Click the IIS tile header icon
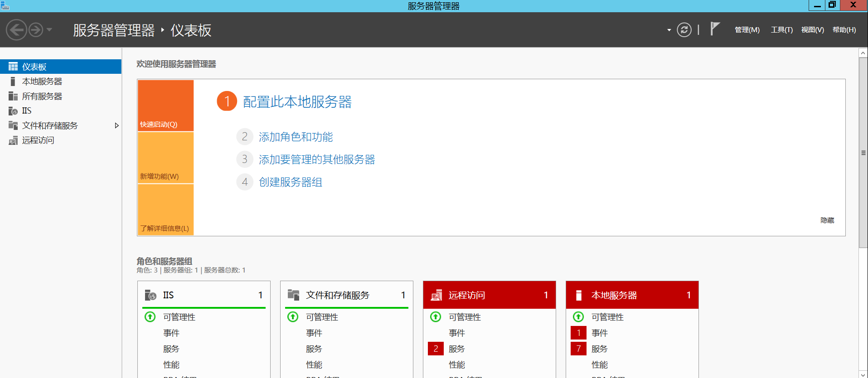 click(150, 295)
